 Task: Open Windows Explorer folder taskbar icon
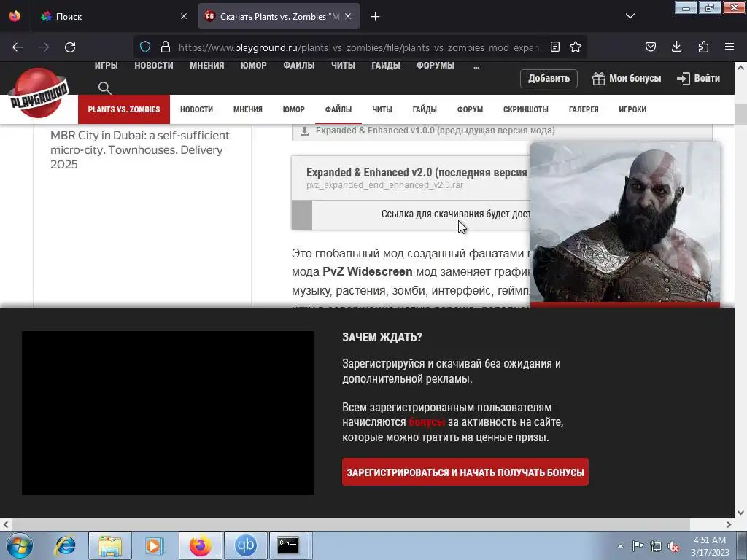[110, 545]
